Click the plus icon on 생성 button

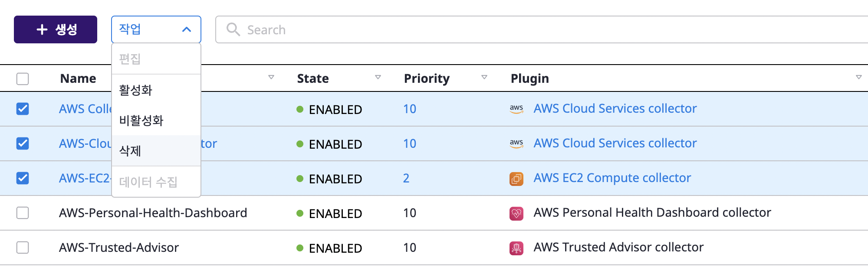pyautogui.click(x=42, y=29)
